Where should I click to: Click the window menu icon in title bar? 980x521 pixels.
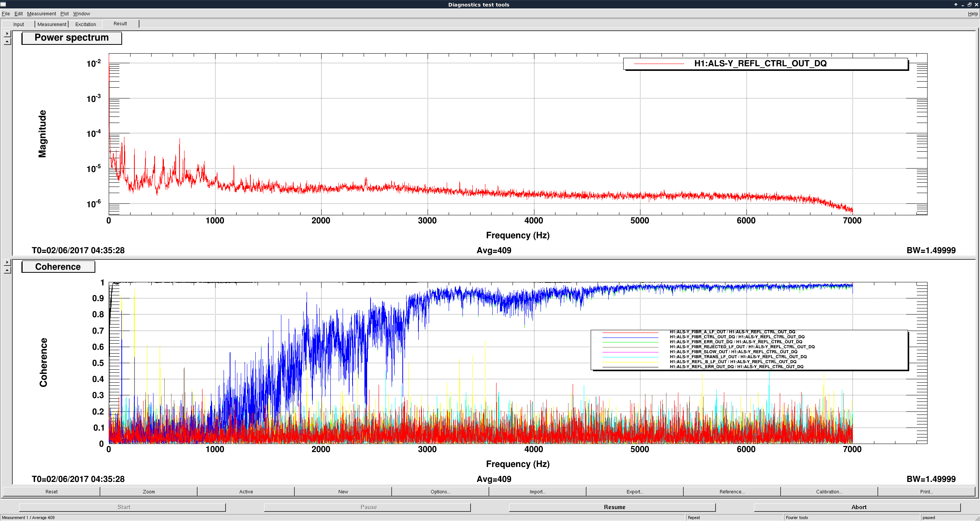(x=3, y=4)
